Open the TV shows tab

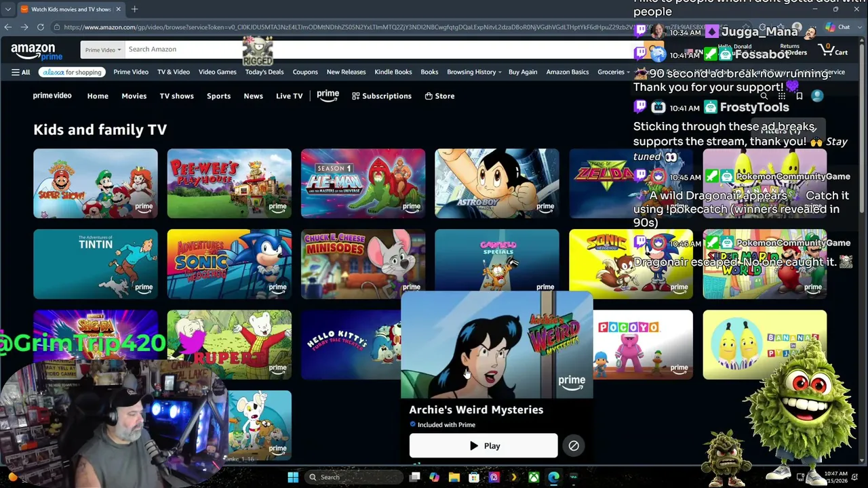click(x=176, y=96)
